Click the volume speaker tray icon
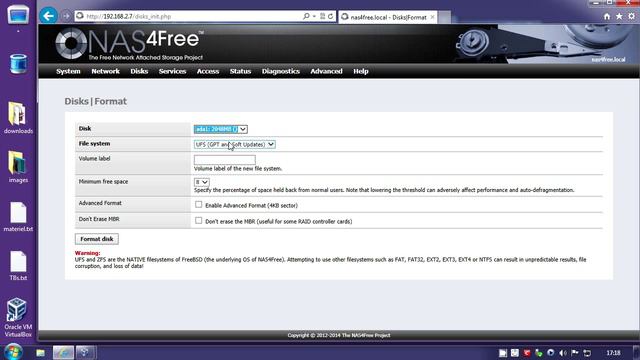The image size is (640, 360). click(x=563, y=353)
